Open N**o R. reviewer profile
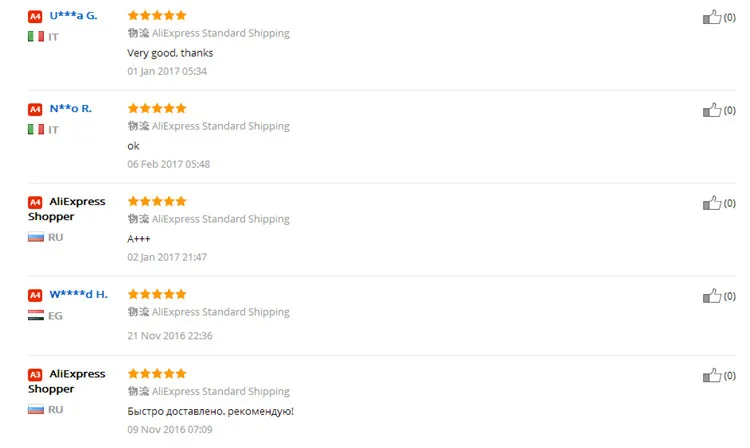The height and width of the screenshot is (448, 750). pyautogui.click(x=70, y=109)
